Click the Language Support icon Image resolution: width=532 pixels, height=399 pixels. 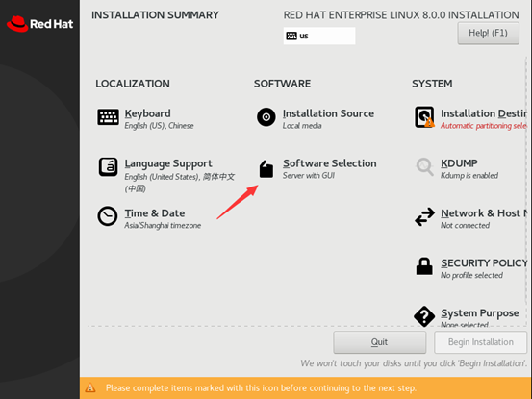coord(109,166)
